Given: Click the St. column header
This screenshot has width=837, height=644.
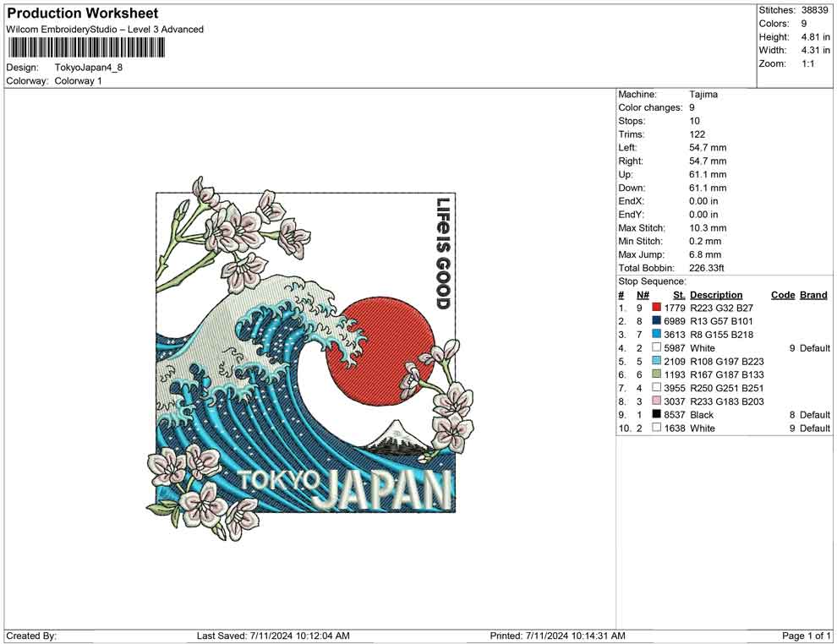Looking at the screenshot, I should click(x=678, y=295).
